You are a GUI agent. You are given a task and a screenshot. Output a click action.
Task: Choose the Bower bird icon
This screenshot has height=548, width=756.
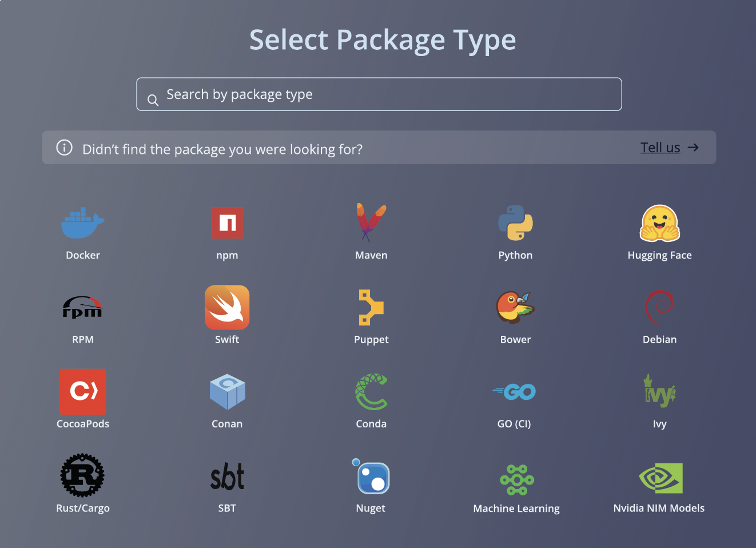(515, 307)
